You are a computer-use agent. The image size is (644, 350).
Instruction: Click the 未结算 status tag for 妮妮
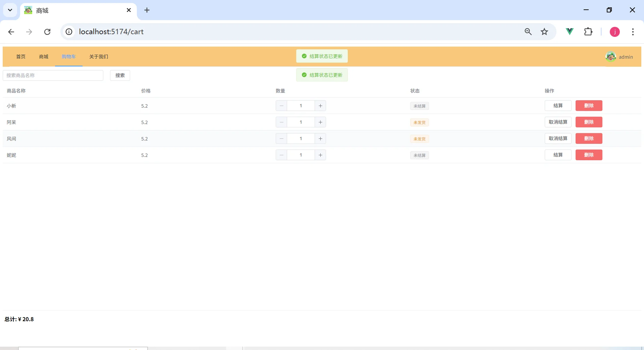pos(419,156)
